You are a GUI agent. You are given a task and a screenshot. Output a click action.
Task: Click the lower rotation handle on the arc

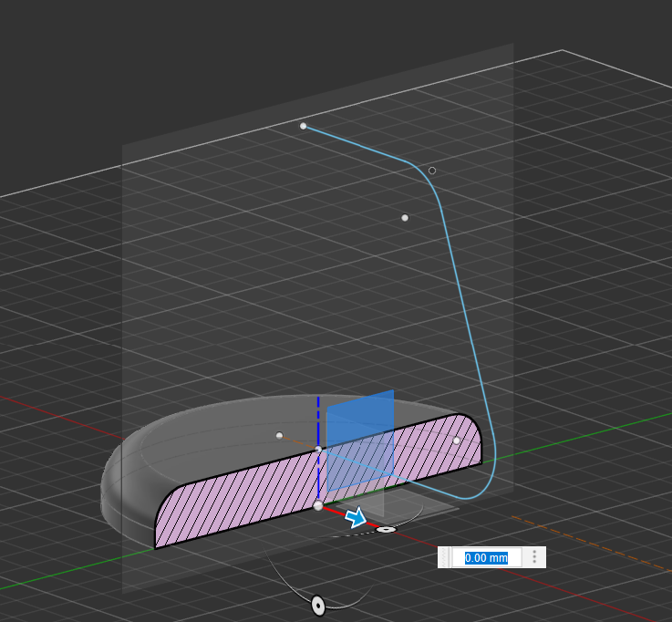coord(318,604)
